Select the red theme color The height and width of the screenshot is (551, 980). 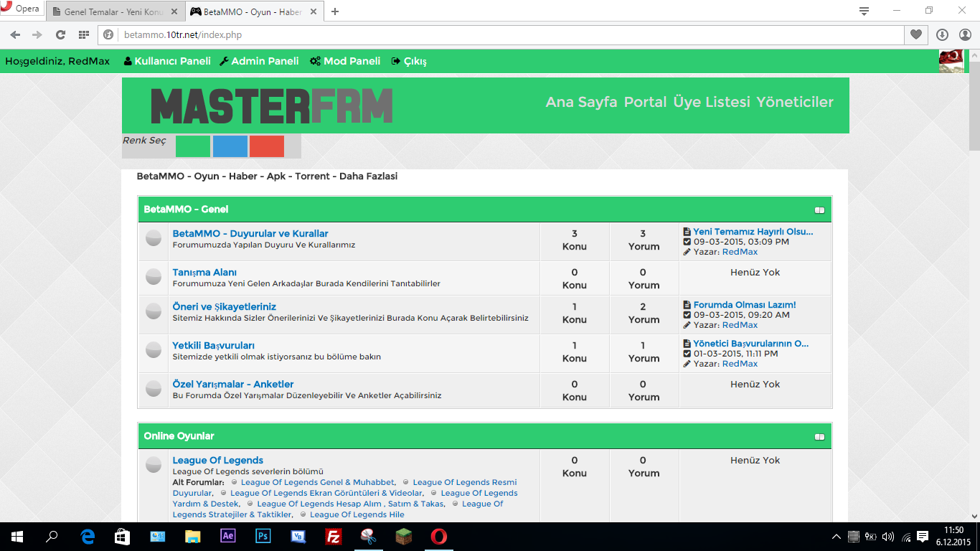pyautogui.click(x=267, y=146)
